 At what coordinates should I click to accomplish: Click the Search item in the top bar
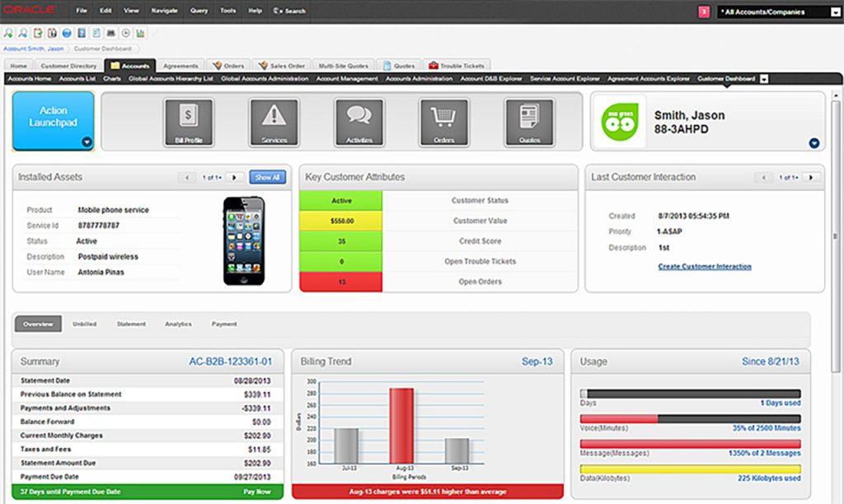tap(289, 11)
